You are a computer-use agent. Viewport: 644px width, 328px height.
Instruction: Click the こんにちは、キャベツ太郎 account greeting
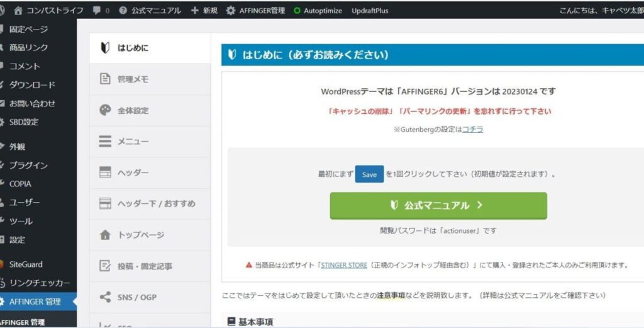click(x=601, y=11)
